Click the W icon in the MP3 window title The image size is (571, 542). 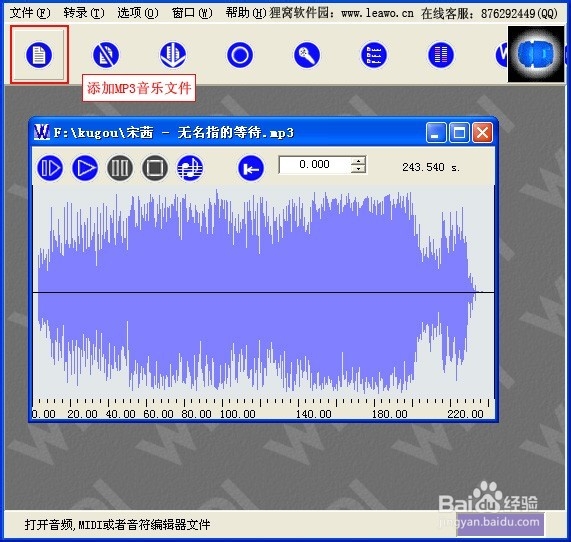pos(42,132)
